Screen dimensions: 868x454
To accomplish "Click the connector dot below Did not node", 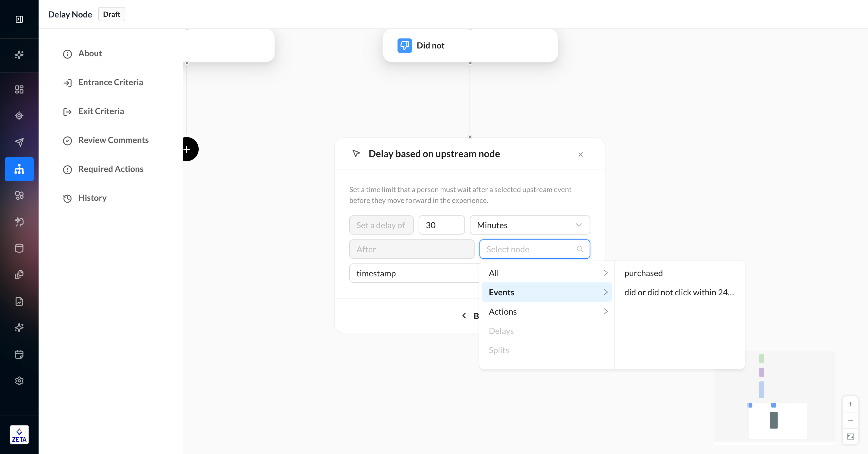I will pyautogui.click(x=470, y=63).
